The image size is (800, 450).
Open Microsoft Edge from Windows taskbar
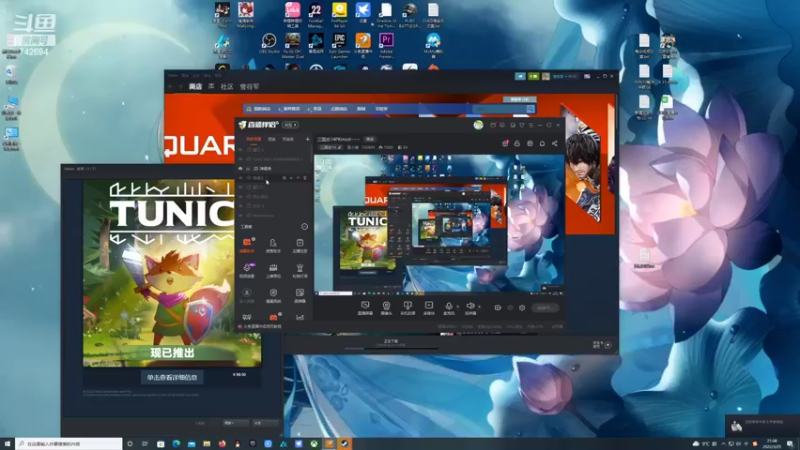176,444
